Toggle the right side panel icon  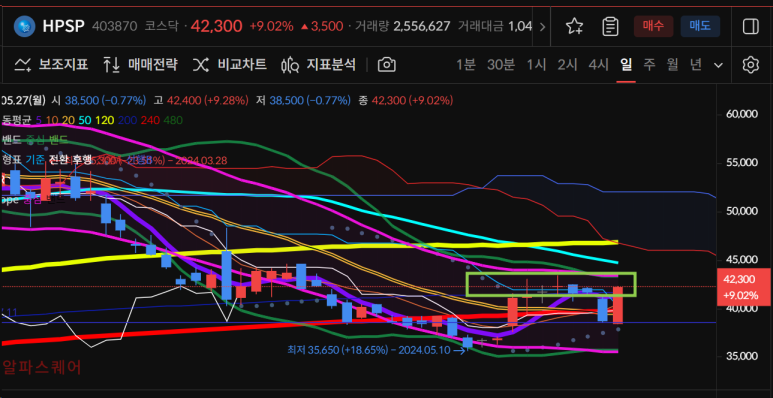pyautogui.click(x=750, y=26)
